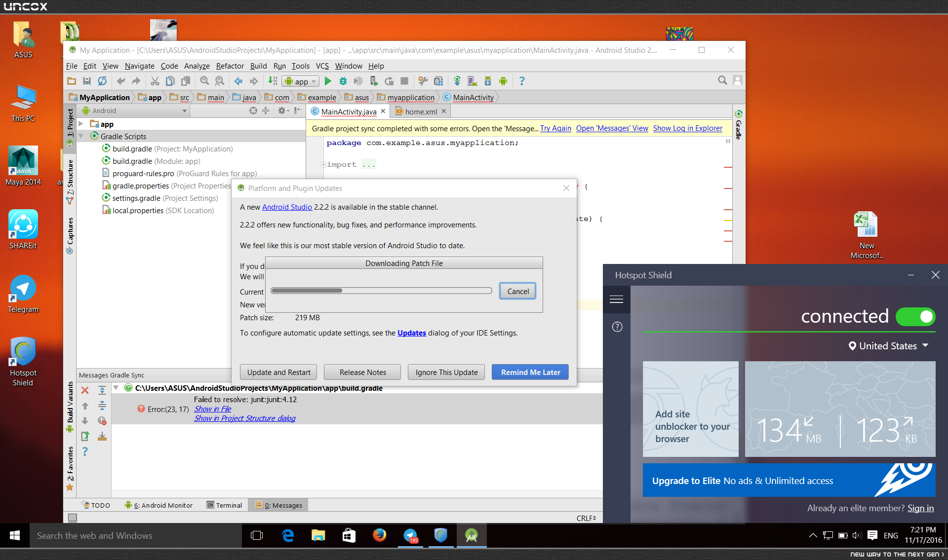
Task: Click Search Everywhere magnifier icon
Action: click(x=722, y=80)
